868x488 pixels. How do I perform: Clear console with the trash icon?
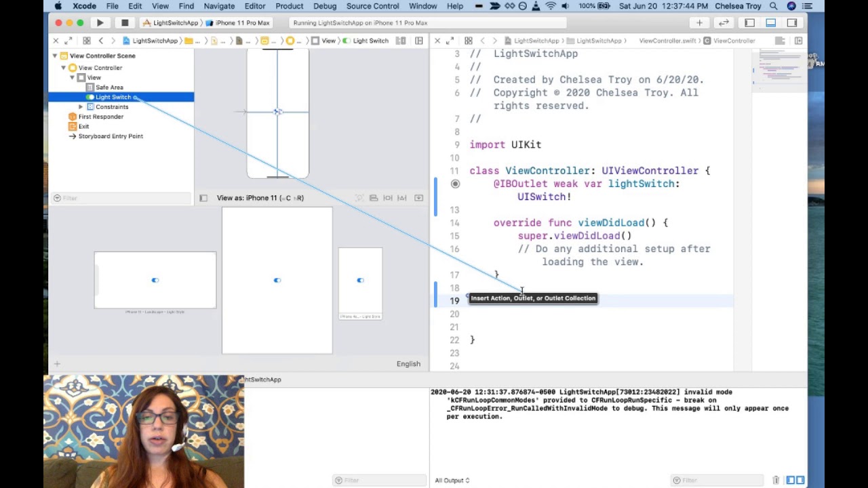tap(776, 481)
